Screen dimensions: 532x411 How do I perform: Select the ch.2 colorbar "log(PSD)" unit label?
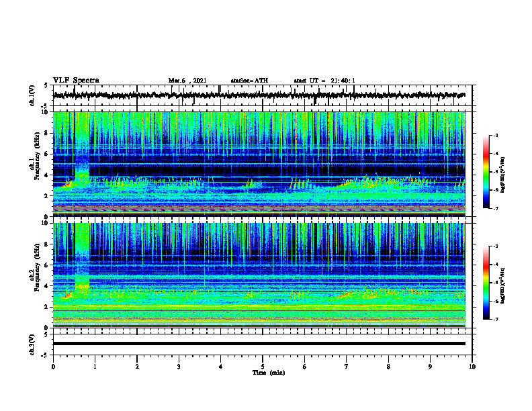[x=503, y=286]
